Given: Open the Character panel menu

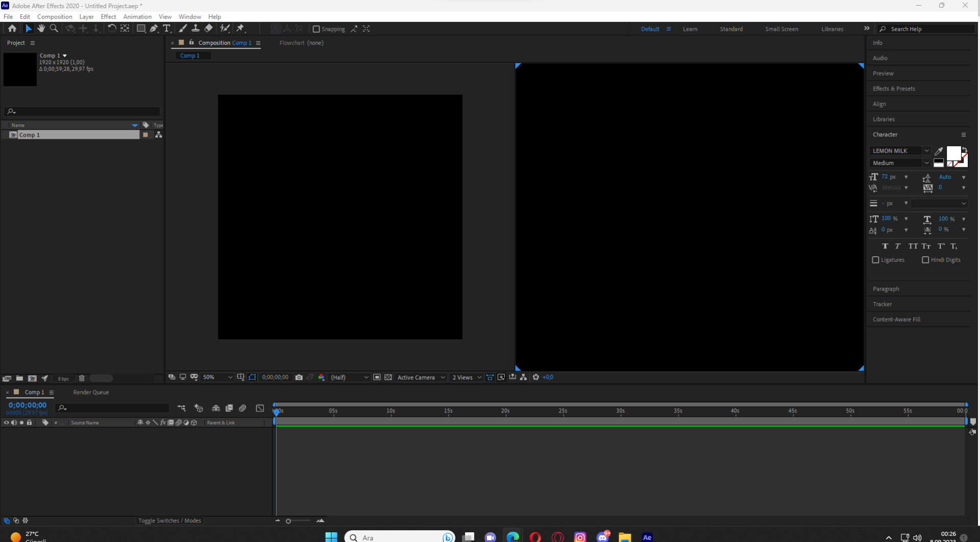Looking at the screenshot, I should click(964, 135).
